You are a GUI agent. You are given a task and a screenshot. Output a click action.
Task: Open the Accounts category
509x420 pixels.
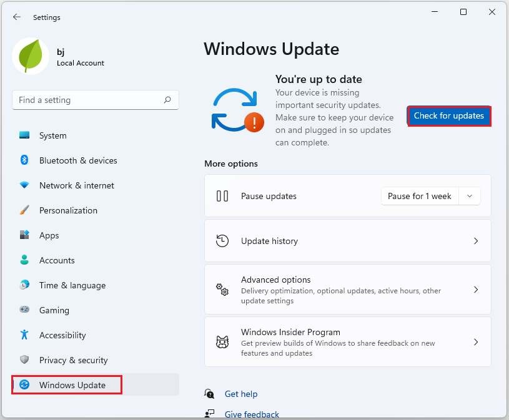[x=96, y=260]
